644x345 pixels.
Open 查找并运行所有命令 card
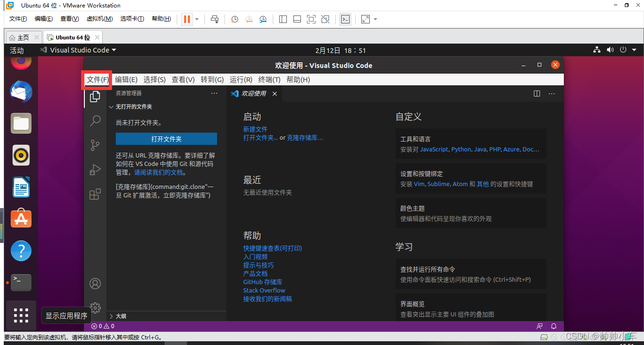tap(471, 274)
